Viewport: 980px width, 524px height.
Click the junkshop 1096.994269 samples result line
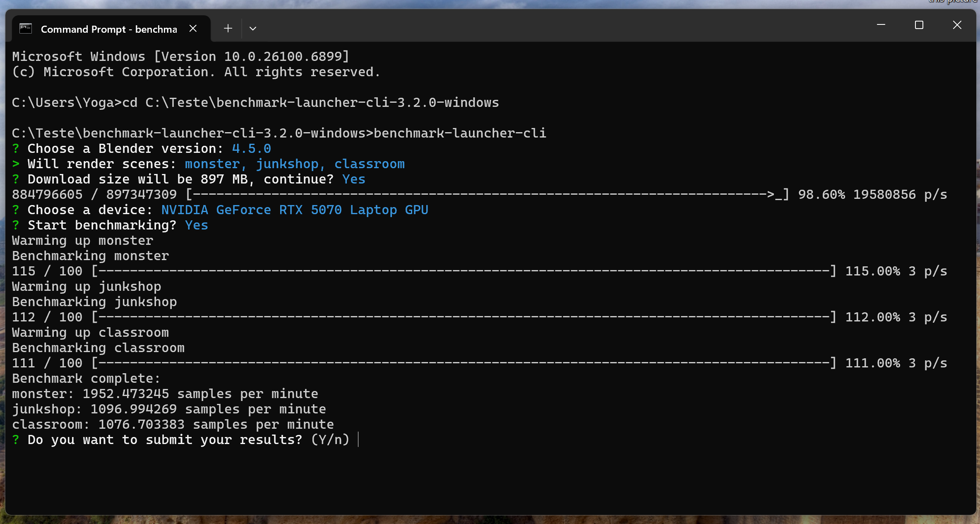tap(169, 409)
